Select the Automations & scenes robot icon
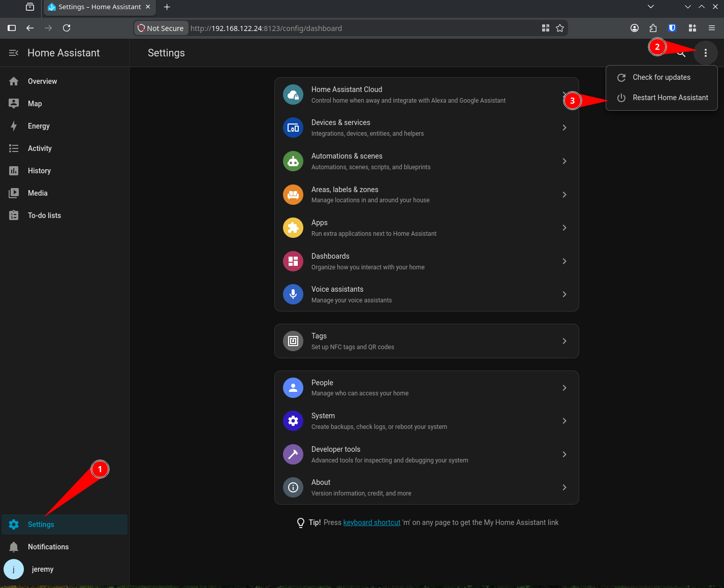The height and width of the screenshot is (588, 724). point(293,161)
